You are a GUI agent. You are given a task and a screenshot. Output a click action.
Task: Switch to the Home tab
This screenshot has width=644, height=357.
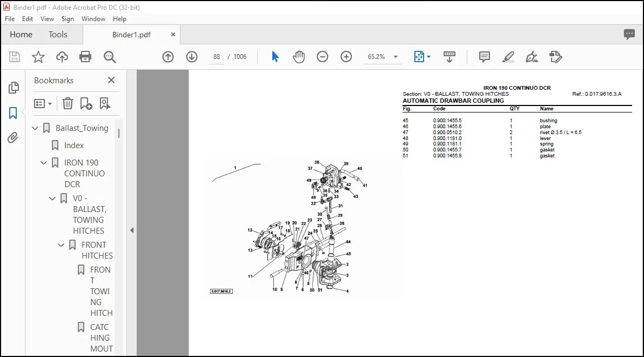21,35
